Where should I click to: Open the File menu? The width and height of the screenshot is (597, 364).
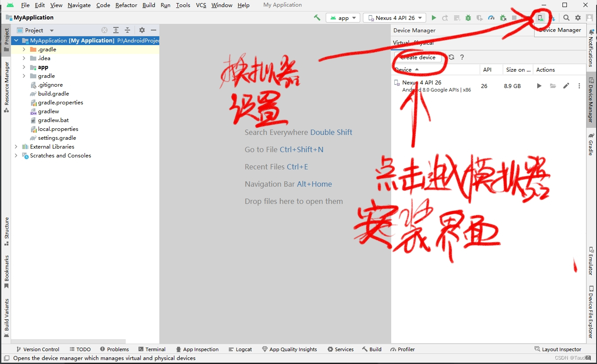point(25,5)
